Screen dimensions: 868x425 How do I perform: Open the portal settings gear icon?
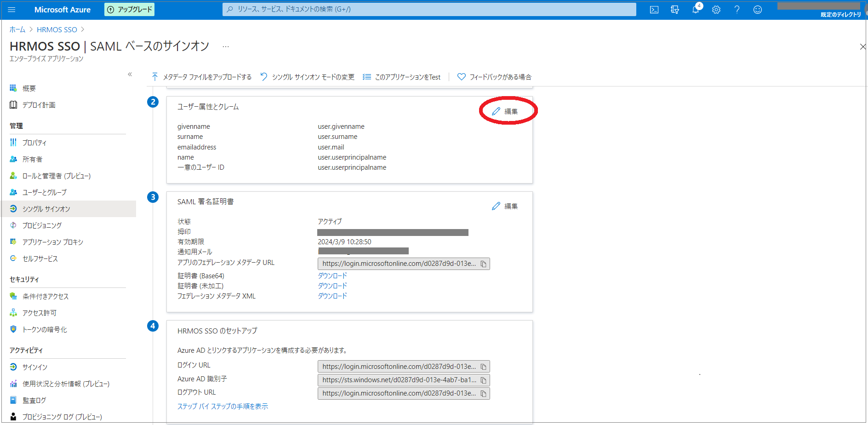click(x=716, y=10)
